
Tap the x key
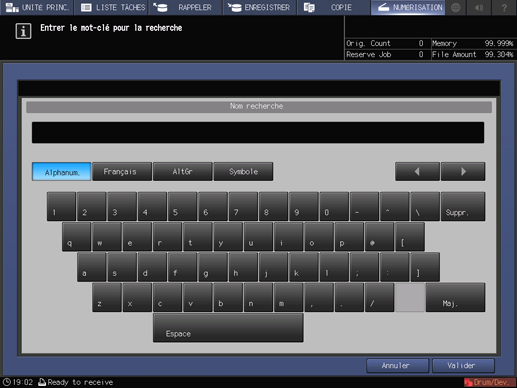pyautogui.click(x=137, y=297)
